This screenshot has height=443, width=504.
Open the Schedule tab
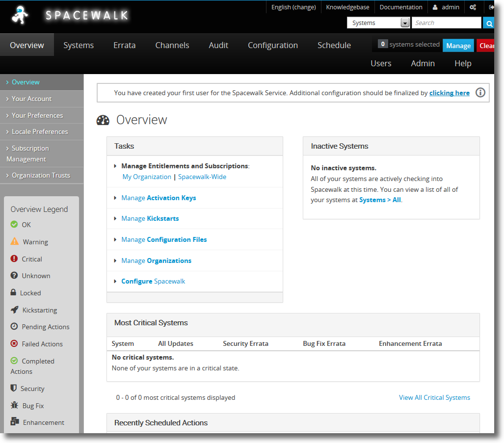[334, 45]
